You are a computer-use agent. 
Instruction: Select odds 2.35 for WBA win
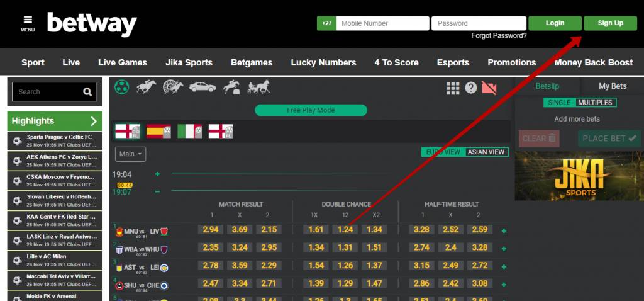tap(211, 247)
